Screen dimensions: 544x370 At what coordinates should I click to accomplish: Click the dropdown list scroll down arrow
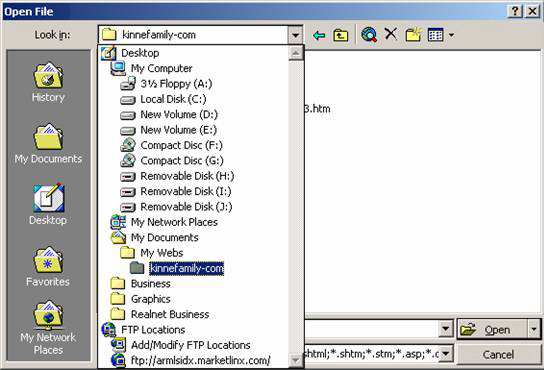[x=296, y=360]
